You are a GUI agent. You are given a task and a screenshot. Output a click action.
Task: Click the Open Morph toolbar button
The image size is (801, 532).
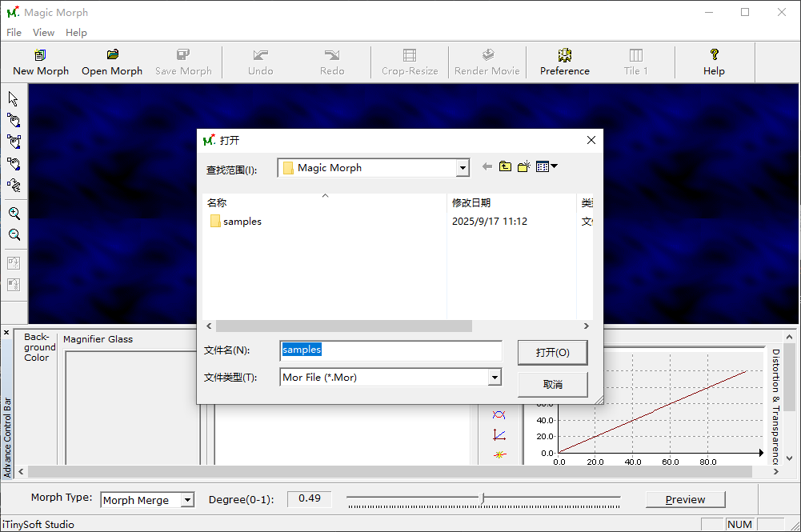[112, 62]
